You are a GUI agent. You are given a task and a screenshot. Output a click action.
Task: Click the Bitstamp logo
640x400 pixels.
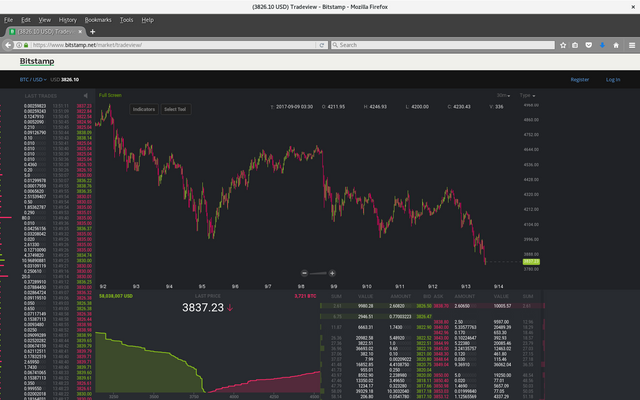point(37,61)
